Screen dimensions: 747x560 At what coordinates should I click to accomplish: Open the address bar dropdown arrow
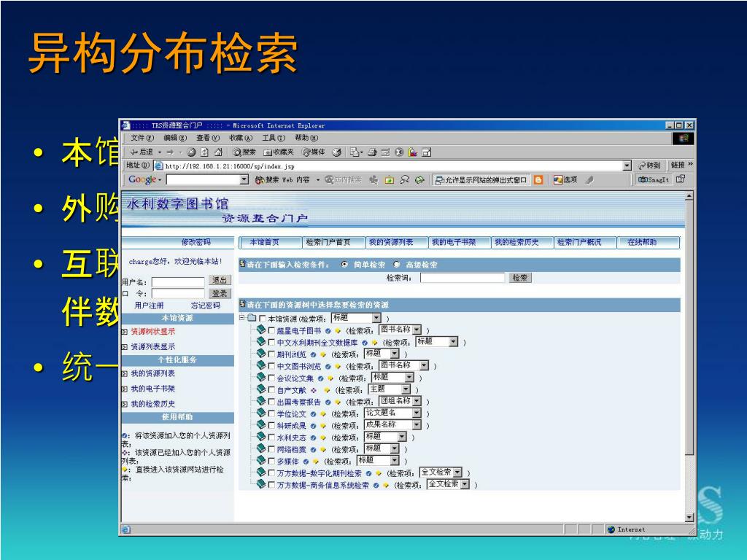pyautogui.click(x=627, y=166)
